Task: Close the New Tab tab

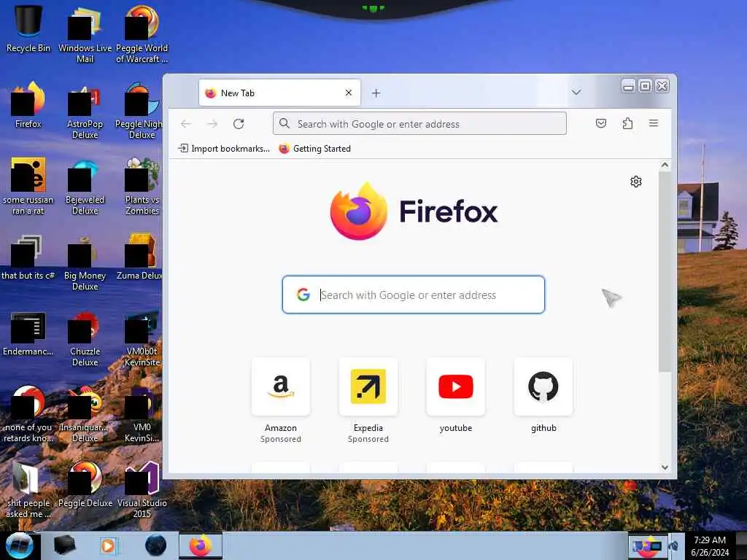Action: [349, 93]
